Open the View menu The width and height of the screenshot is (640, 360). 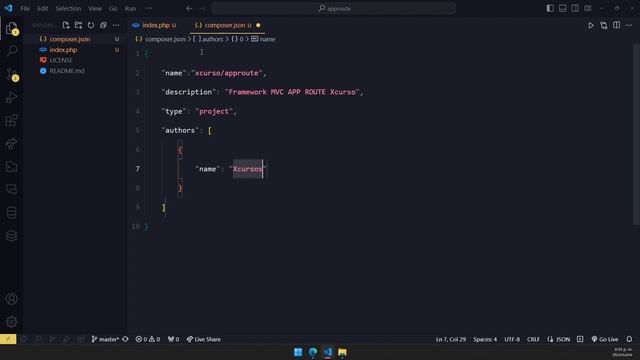(95, 8)
